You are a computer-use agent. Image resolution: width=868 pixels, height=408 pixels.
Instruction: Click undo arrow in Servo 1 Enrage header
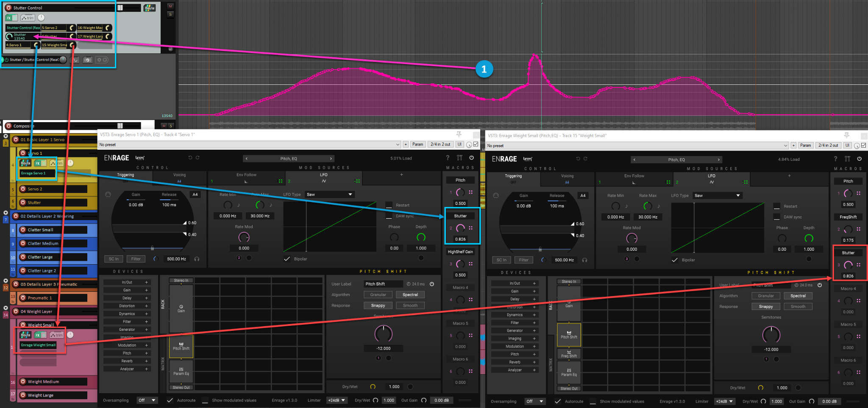tap(190, 158)
